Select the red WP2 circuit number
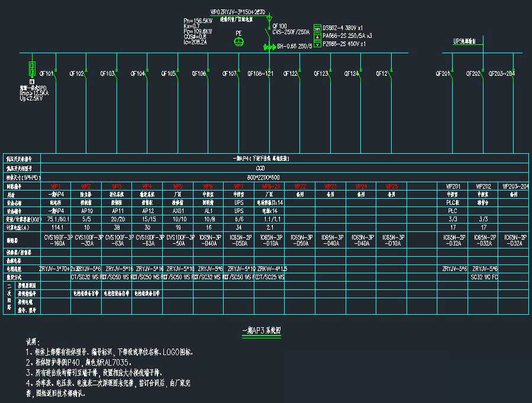This screenshot has height=403, width=532. (x=86, y=186)
